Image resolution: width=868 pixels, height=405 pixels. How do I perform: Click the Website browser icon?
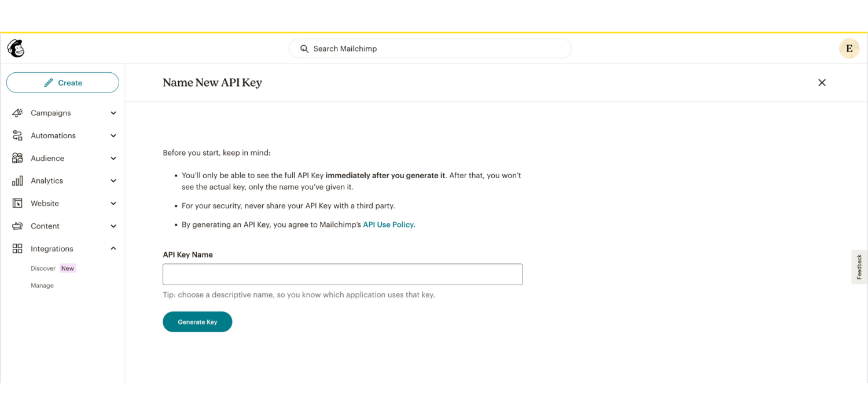click(17, 203)
